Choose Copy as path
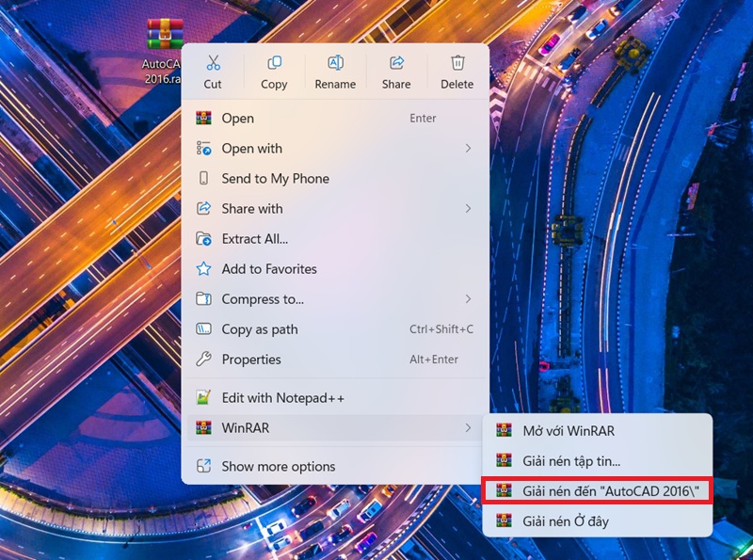This screenshot has width=753, height=560. pos(259,329)
